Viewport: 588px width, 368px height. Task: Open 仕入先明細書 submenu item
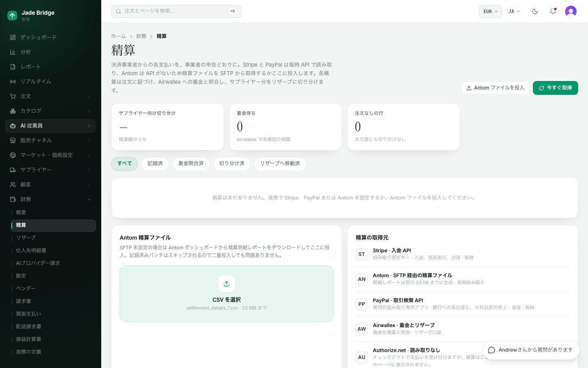click(53, 251)
